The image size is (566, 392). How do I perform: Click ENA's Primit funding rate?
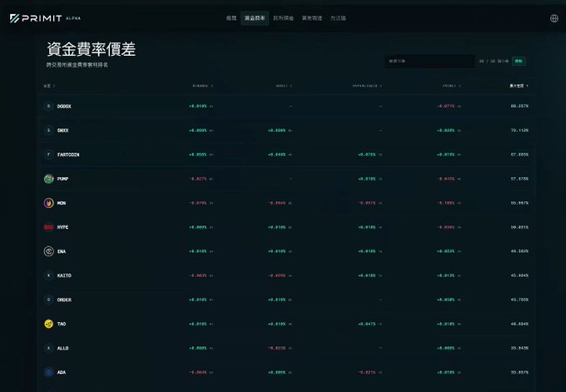[x=446, y=251]
